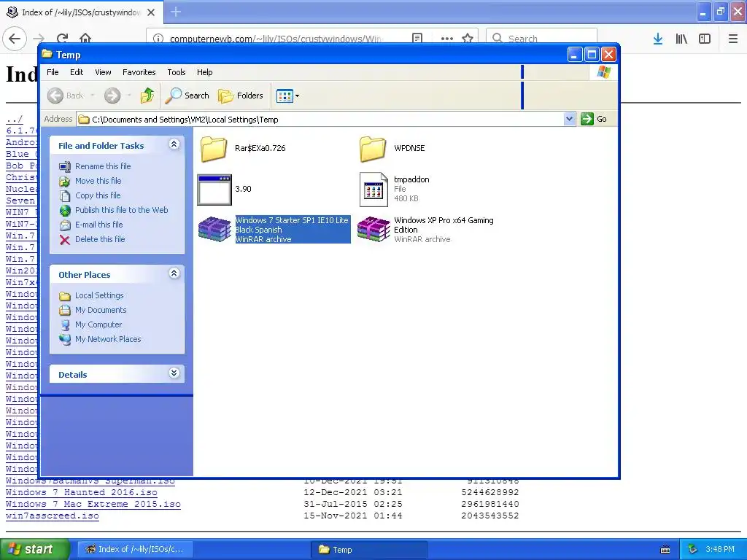The width and height of the screenshot is (747, 560).
Task: Click the on-screen keyboard tray icon
Action: point(665,550)
